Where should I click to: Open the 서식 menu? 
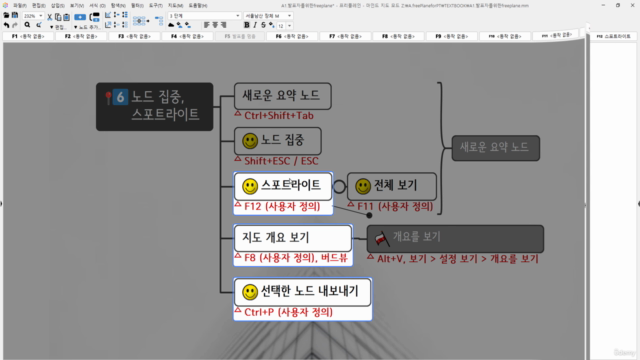tap(97, 6)
